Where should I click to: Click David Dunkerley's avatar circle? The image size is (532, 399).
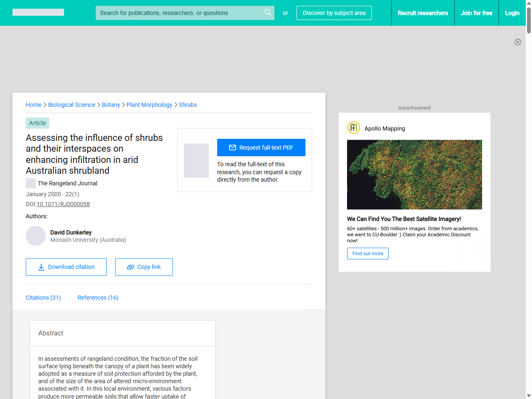click(x=36, y=236)
